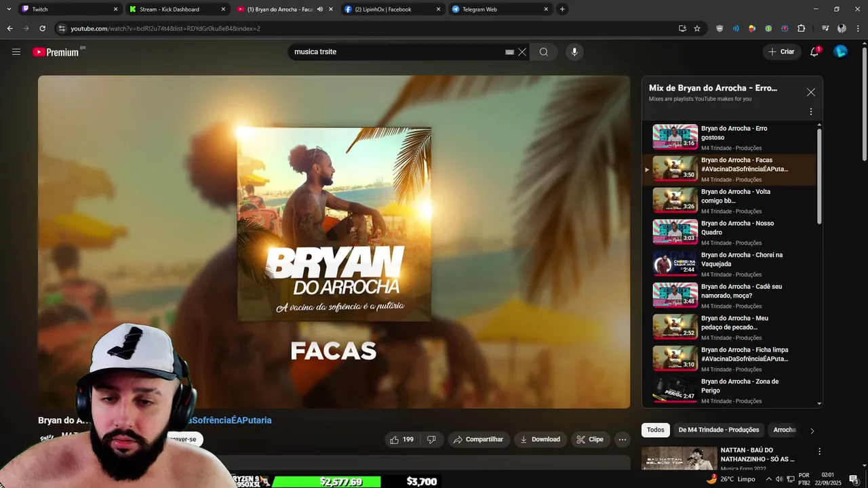Screen dimensions: 868x488
Task: Open more actions under the video
Action: [x=623, y=439]
